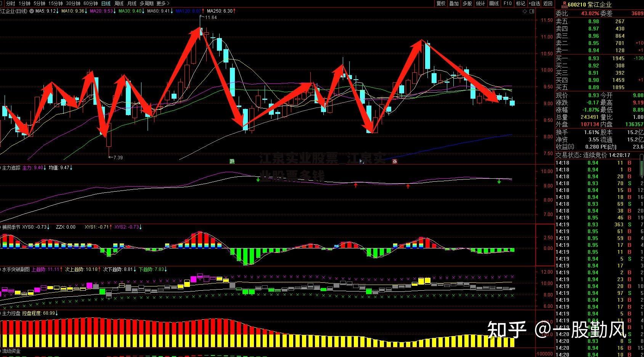Viewport: 644px width, 357px height.
Task: Select the 1分钟 period tab
Action: coord(24,3)
